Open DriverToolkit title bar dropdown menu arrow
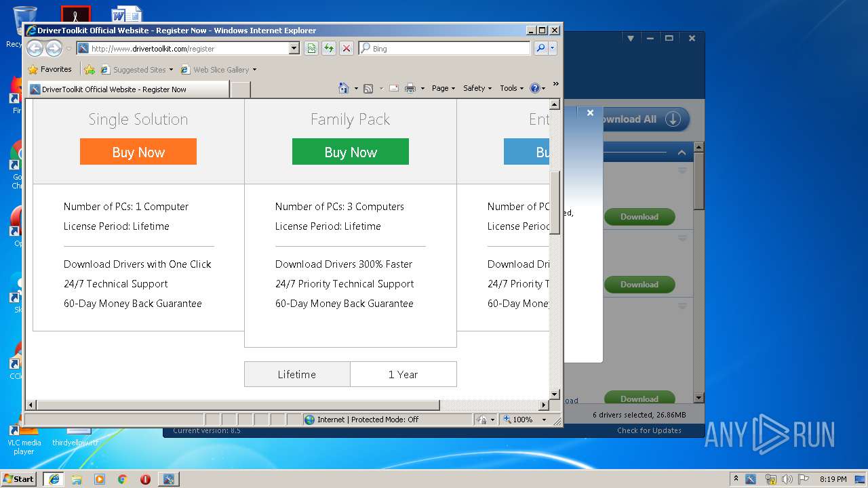This screenshot has width=868, height=488. click(631, 39)
